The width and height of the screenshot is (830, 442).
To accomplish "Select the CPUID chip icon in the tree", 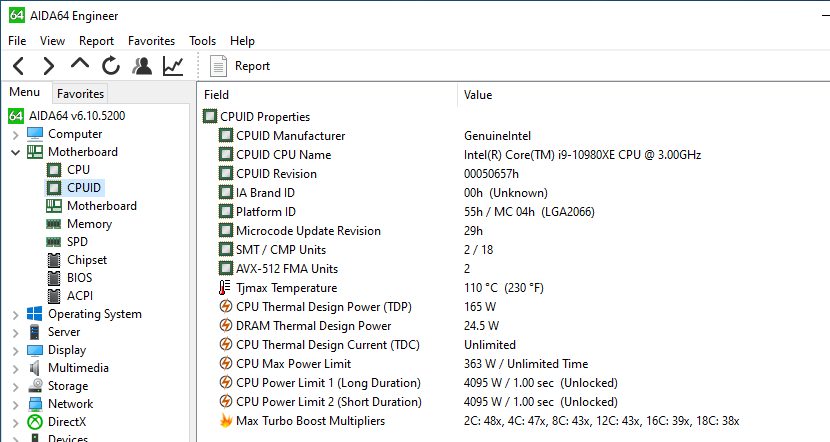I will pyautogui.click(x=54, y=188).
